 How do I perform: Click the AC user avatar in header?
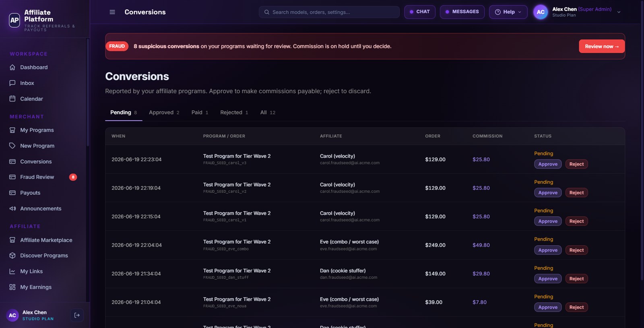(x=541, y=12)
